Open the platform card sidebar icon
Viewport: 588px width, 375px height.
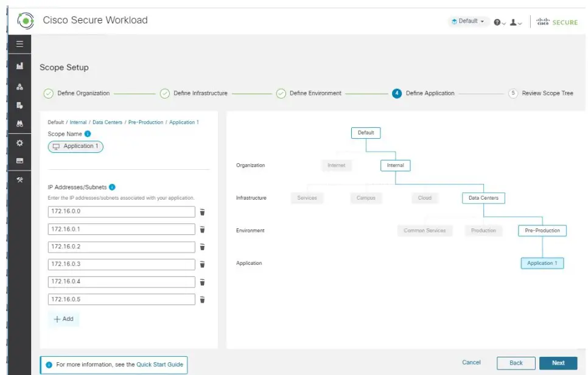coord(20,161)
